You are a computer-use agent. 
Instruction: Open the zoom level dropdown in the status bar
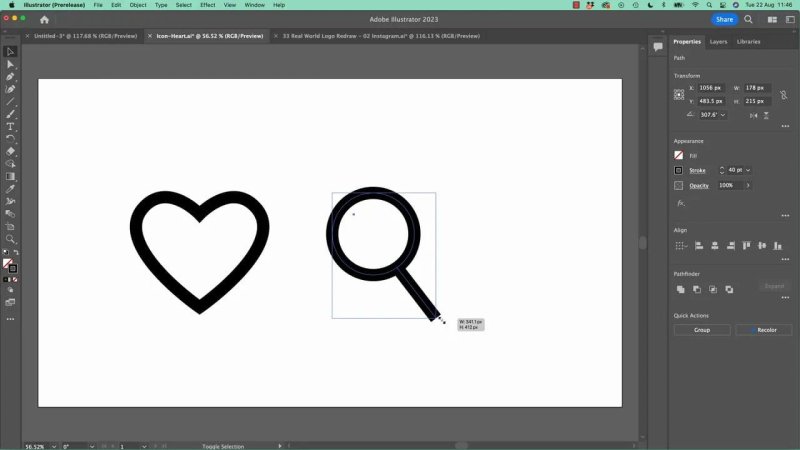tap(54, 446)
